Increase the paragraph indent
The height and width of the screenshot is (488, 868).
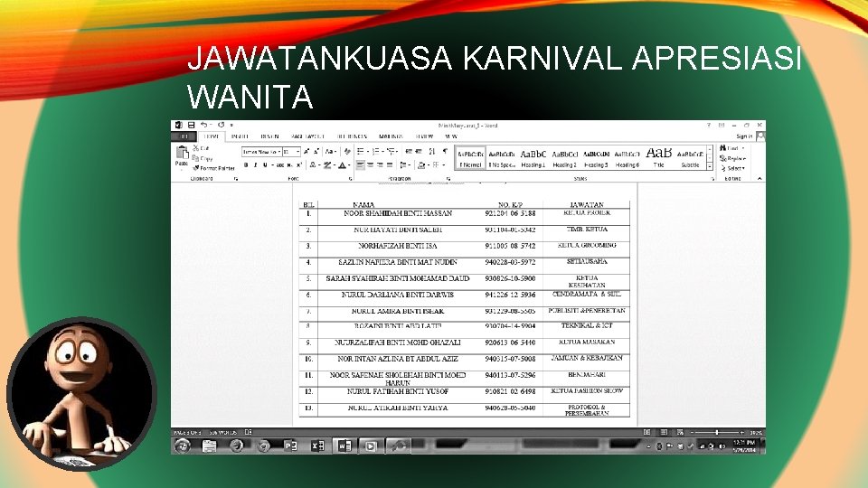(419, 151)
